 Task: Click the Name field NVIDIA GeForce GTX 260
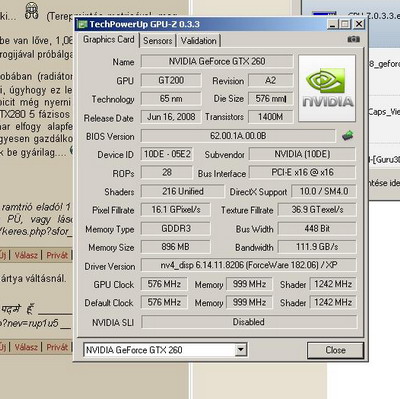(217, 61)
